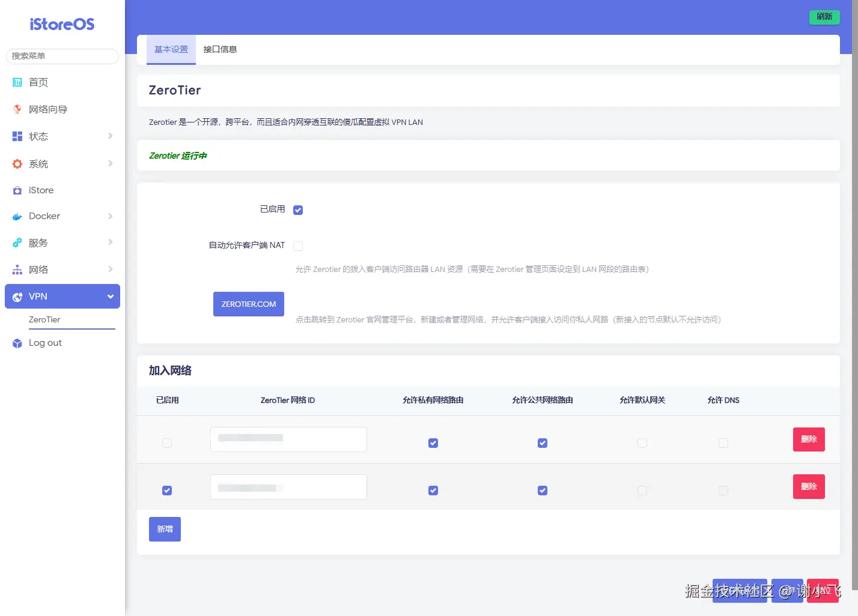
Task: Click the second row ZeroTier 网络 ID field
Action: pyautogui.click(x=288, y=487)
